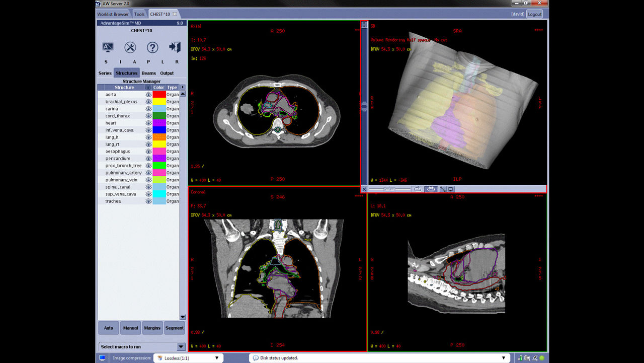Toggle visibility of oesophagus structure
The image size is (644, 363).
(x=148, y=151)
